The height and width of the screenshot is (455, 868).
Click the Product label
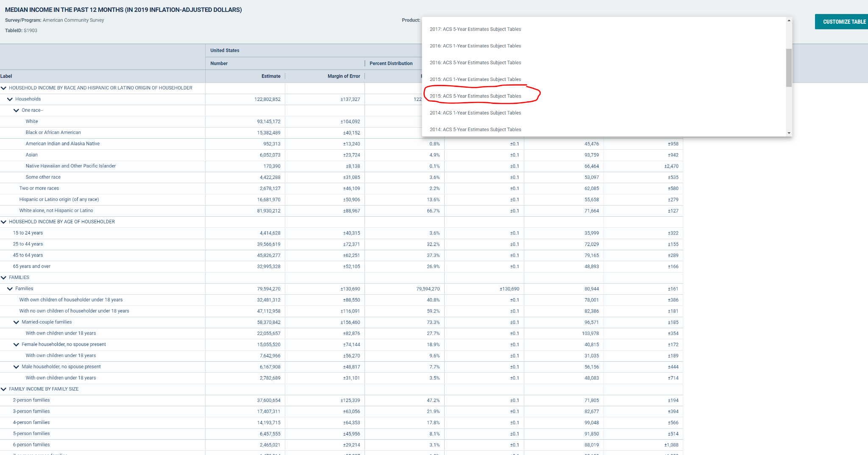(x=411, y=20)
